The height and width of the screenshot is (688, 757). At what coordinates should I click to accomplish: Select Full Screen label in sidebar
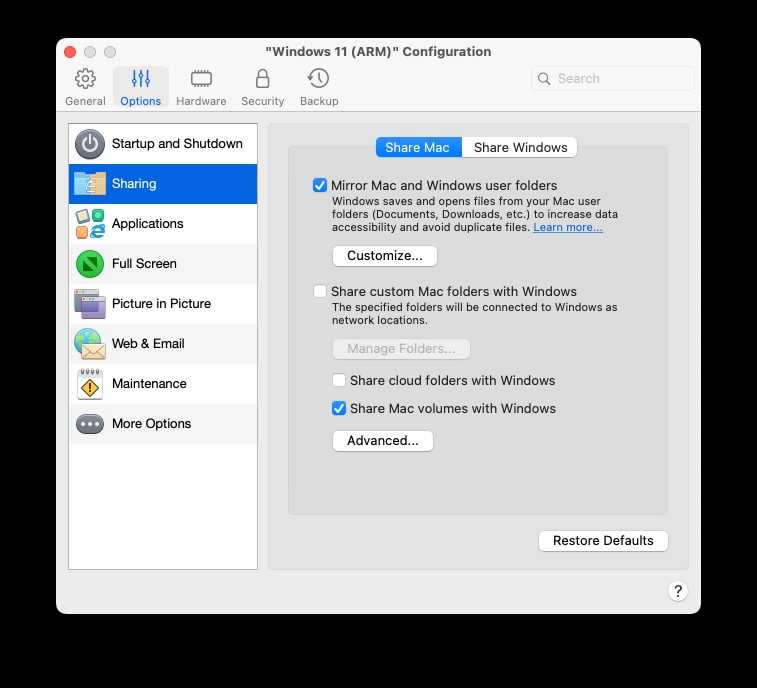tap(144, 264)
